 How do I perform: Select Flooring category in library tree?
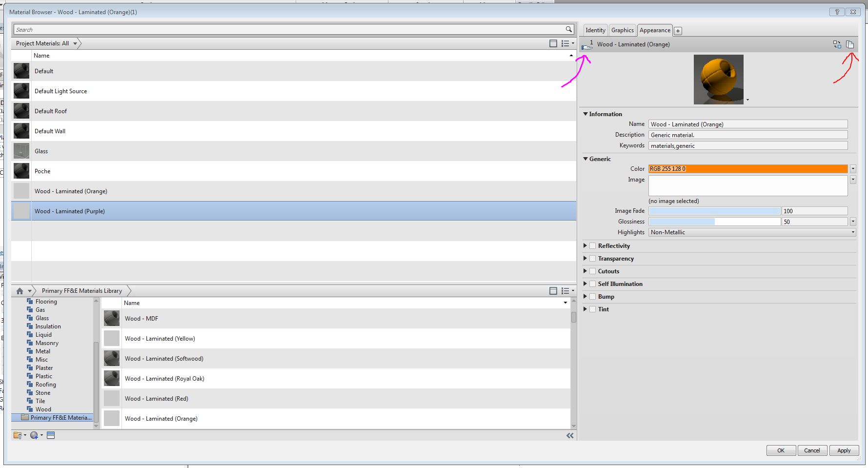(x=46, y=302)
